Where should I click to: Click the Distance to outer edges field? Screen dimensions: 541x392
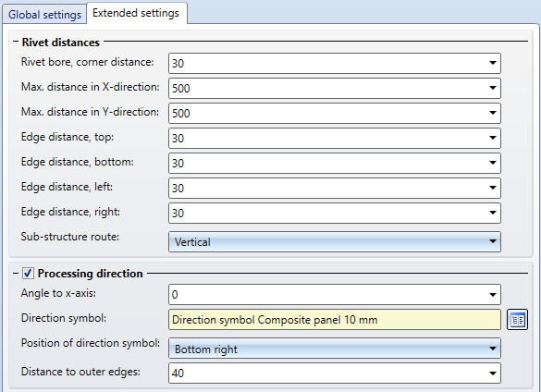[x=335, y=373]
